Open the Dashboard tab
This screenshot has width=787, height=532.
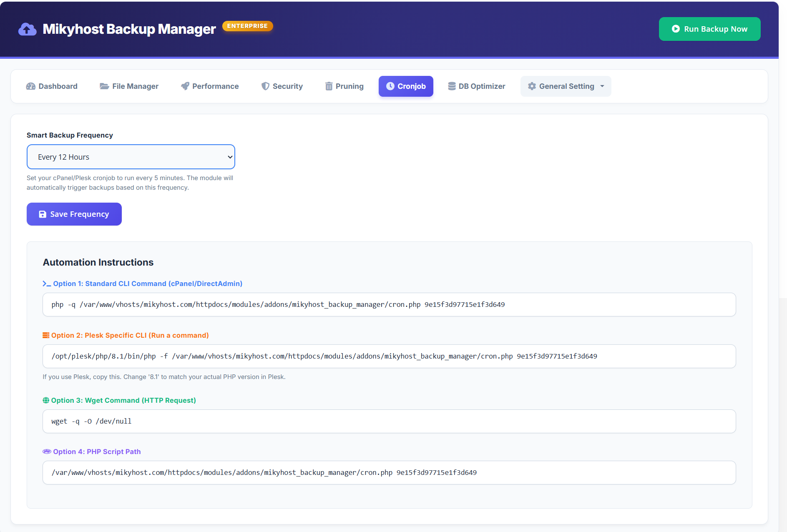pyautogui.click(x=52, y=86)
